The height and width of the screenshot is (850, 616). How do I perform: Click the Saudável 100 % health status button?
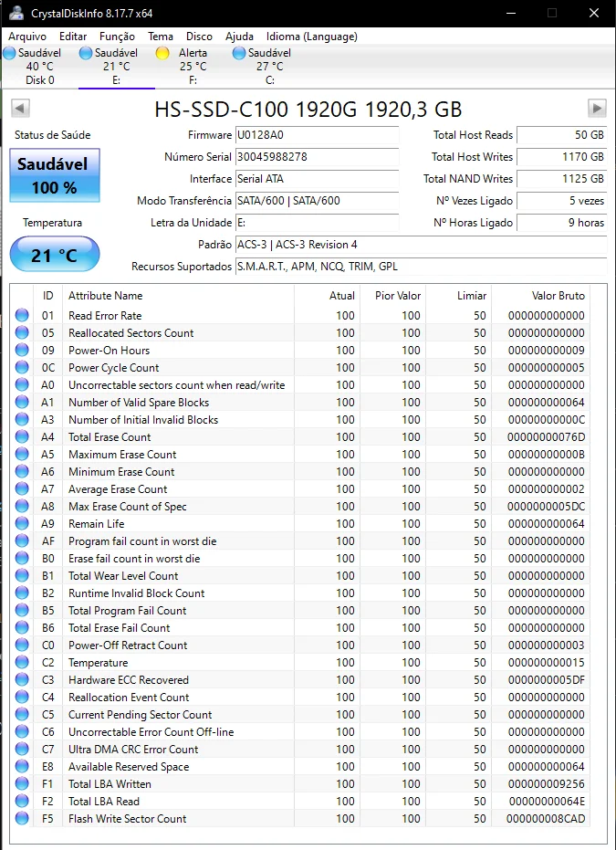pos(55,175)
